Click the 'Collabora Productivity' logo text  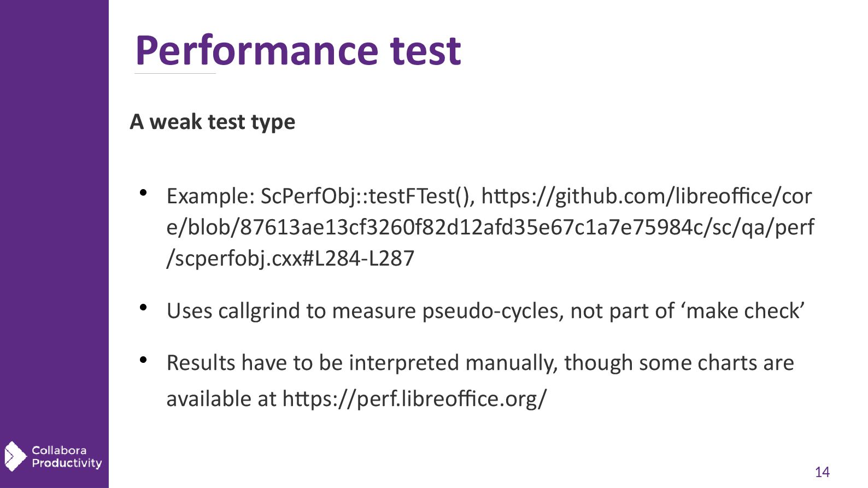click(x=67, y=457)
